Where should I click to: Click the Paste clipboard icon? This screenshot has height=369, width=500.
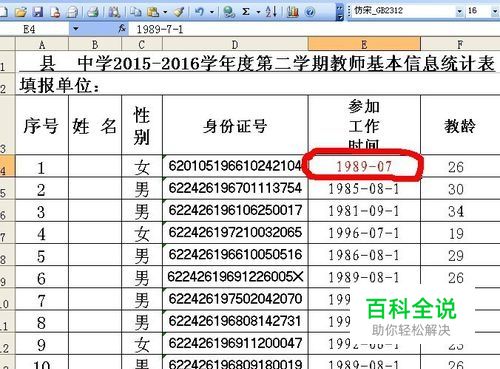[153, 12]
